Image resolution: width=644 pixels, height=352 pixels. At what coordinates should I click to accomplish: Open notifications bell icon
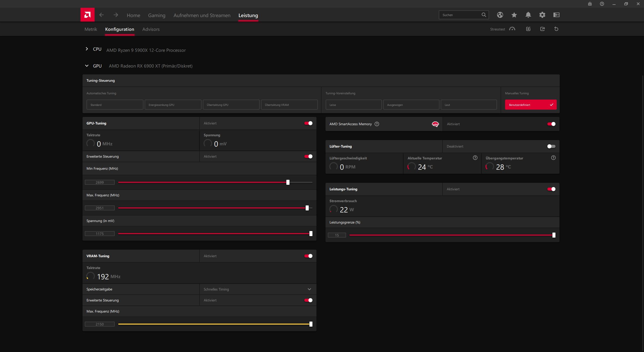tap(528, 15)
